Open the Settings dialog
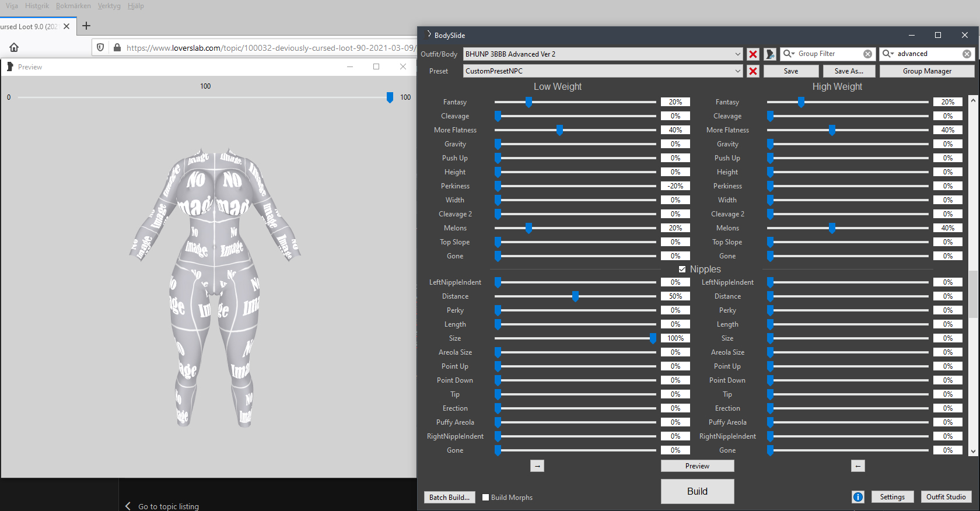 click(892, 497)
